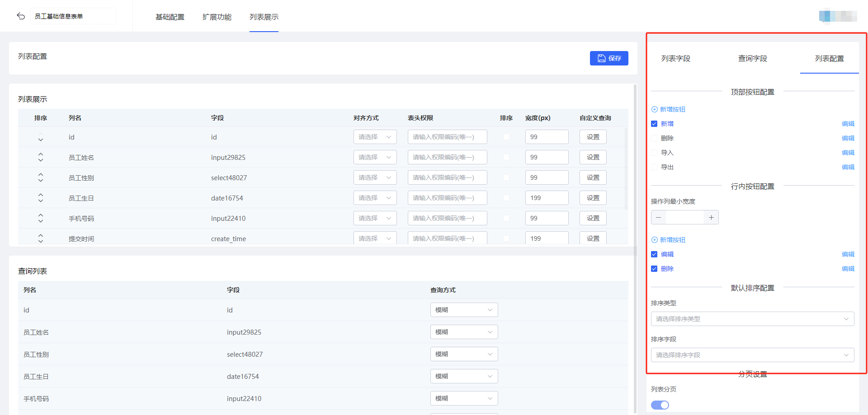
Task: Click the 保存 button
Action: click(x=609, y=58)
